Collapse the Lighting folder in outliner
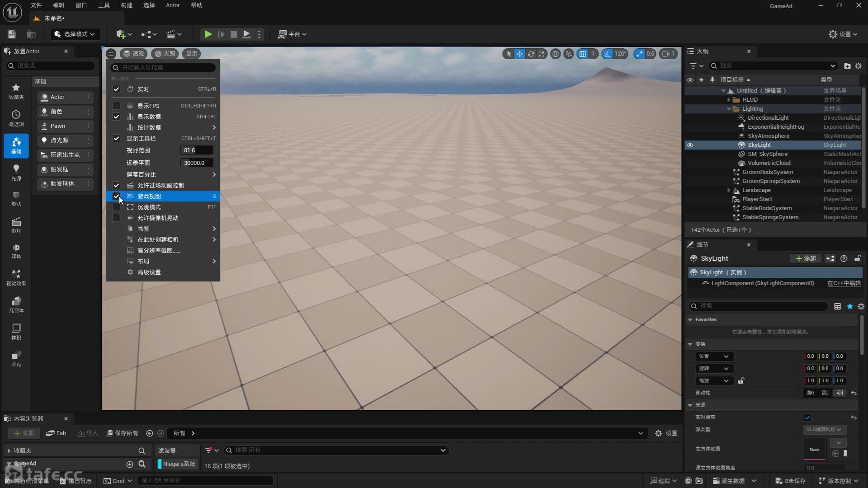 point(728,109)
